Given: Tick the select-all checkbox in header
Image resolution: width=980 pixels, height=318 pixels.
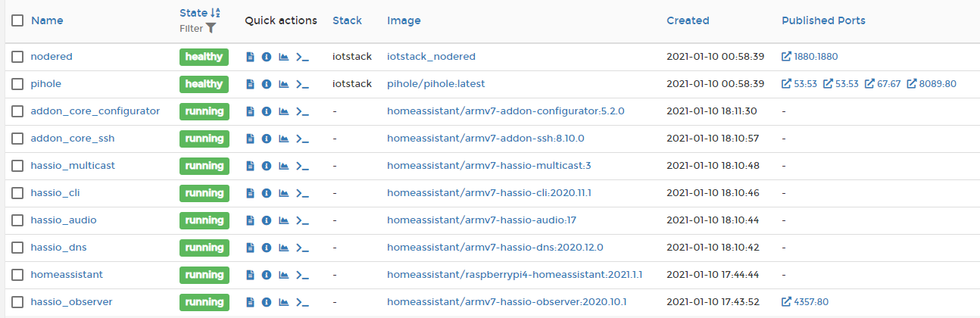Looking at the screenshot, I should [17, 20].
